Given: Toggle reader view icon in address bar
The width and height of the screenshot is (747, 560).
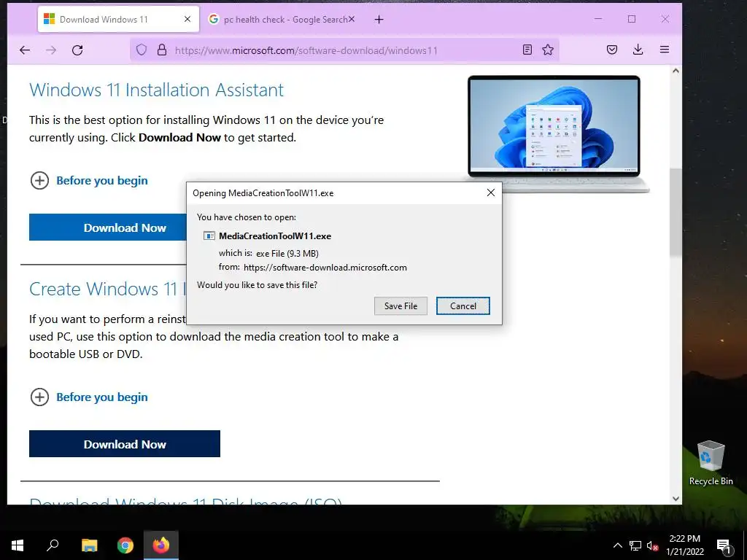Looking at the screenshot, I should click(x=527, y=50).
